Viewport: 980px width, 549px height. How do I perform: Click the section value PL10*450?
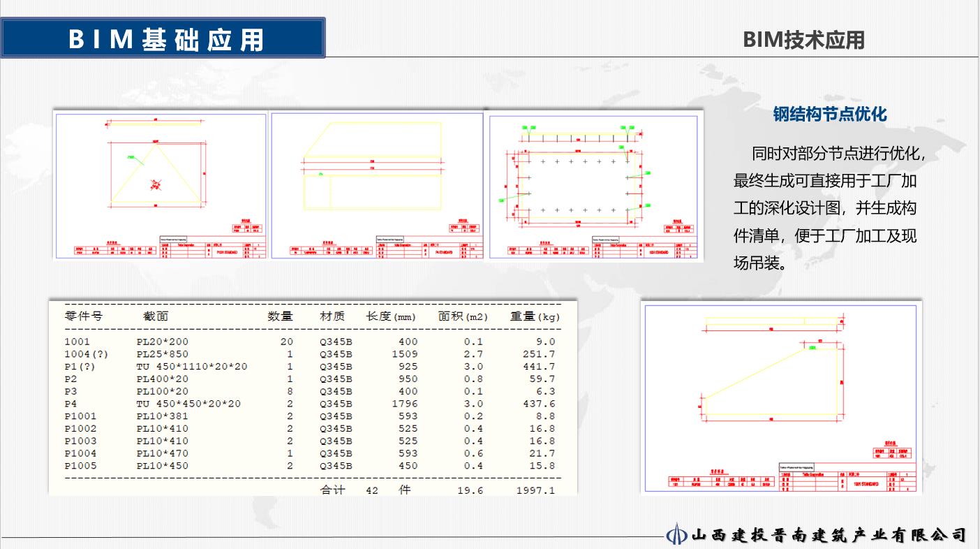[x=162, y=466]
